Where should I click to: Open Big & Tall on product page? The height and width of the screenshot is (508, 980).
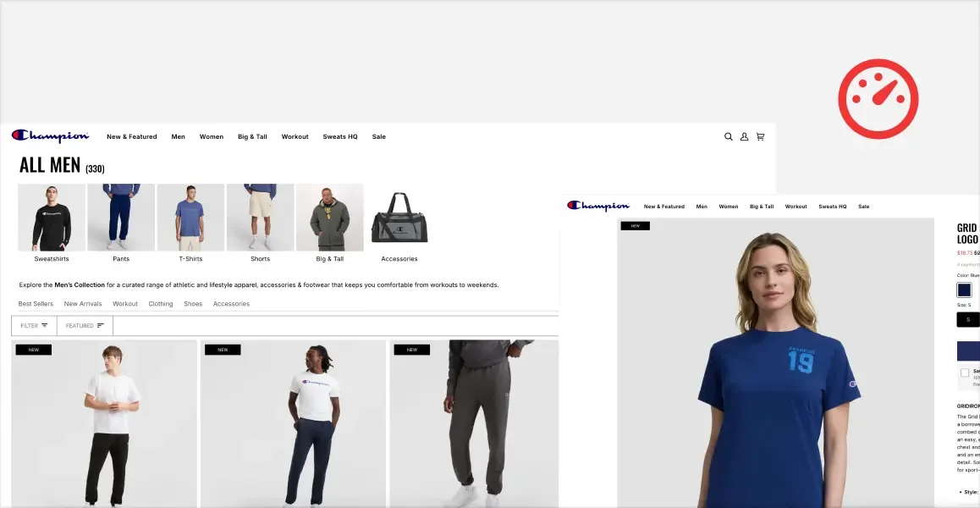[762, 207]
